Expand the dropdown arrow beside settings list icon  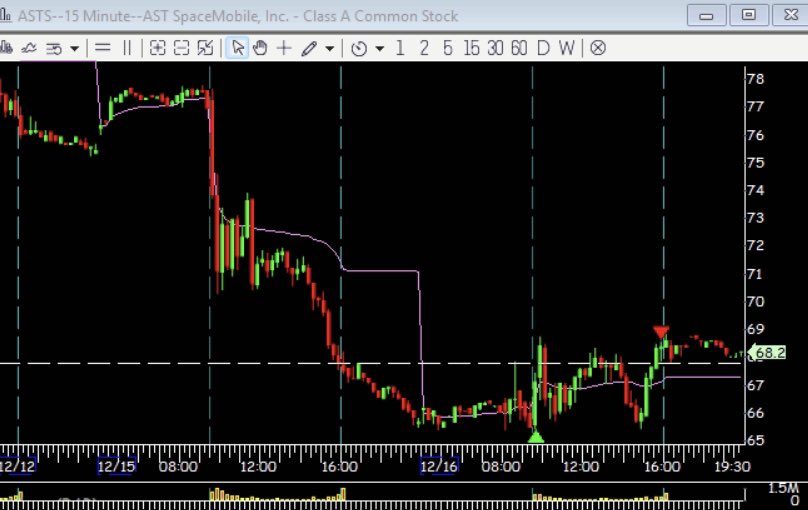tap(75, 48)
